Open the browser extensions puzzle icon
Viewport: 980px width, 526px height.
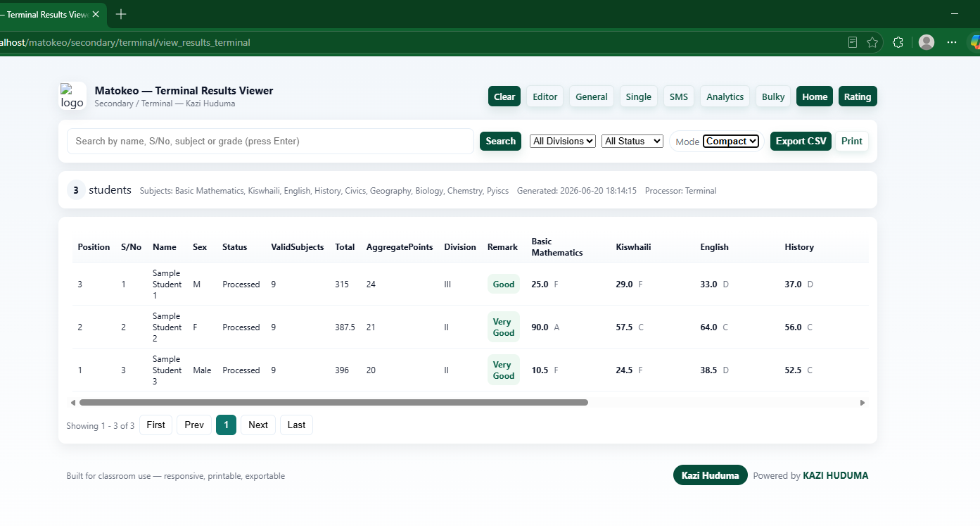click(x=898, y=42)
